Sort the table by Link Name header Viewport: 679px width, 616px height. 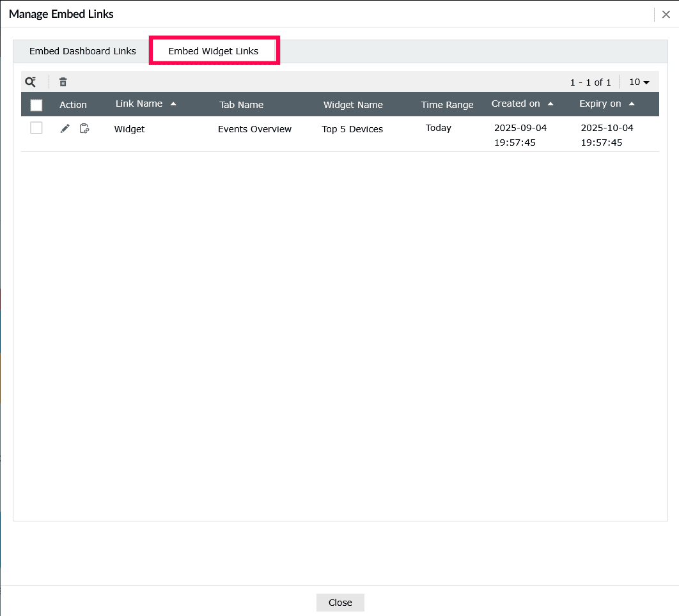[x=139, y=103]
